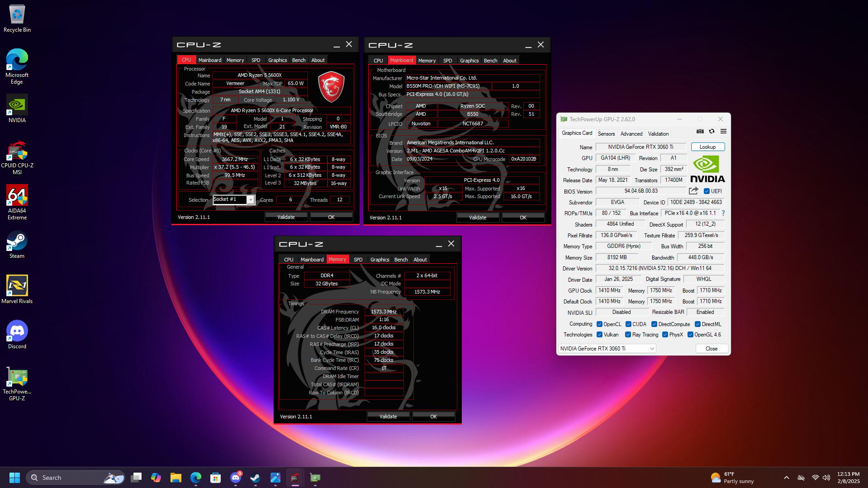868x488 pixels.
Task: Open clock and date in taskbar
Action: 848,478
